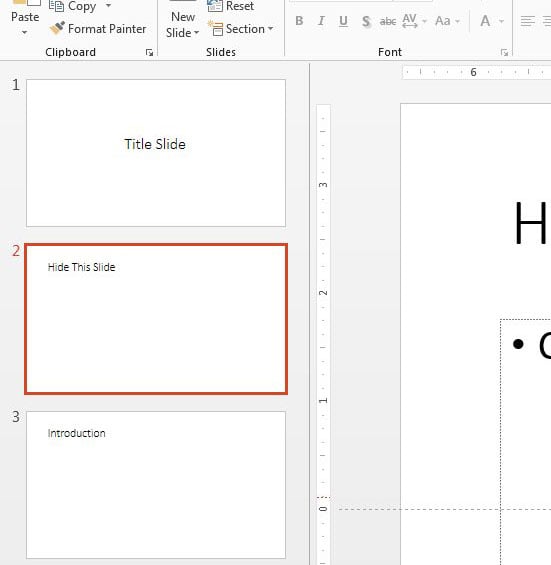This screenshot has width=551, height=565.
Task: Click the Reset slide button
Action: click(231, 6)
